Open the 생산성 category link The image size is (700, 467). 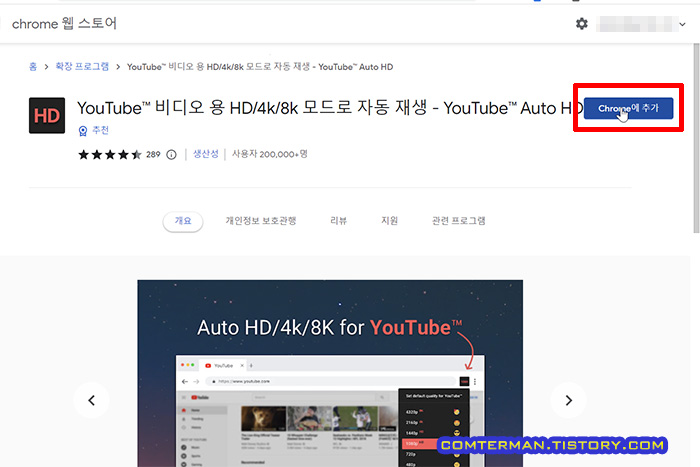[x=206, y=154]
